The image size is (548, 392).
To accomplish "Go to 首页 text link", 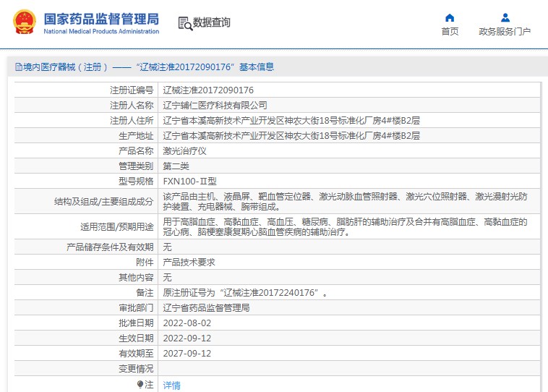I will coord(450,32).
